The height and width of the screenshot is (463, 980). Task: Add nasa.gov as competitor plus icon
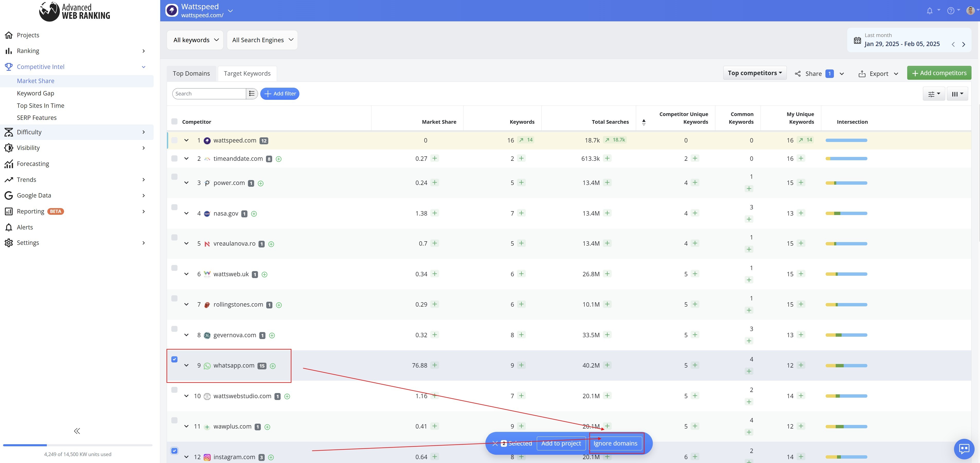[254, 214]
